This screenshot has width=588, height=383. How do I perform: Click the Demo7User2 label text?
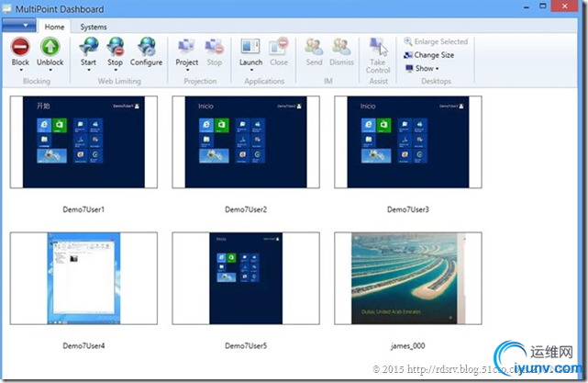[x=246, y=209]
